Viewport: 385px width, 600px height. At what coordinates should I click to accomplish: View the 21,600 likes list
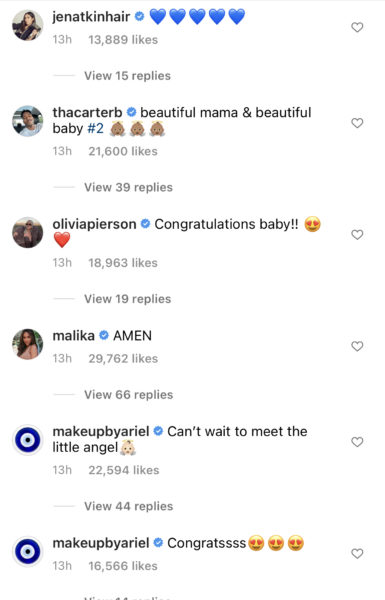123,151
